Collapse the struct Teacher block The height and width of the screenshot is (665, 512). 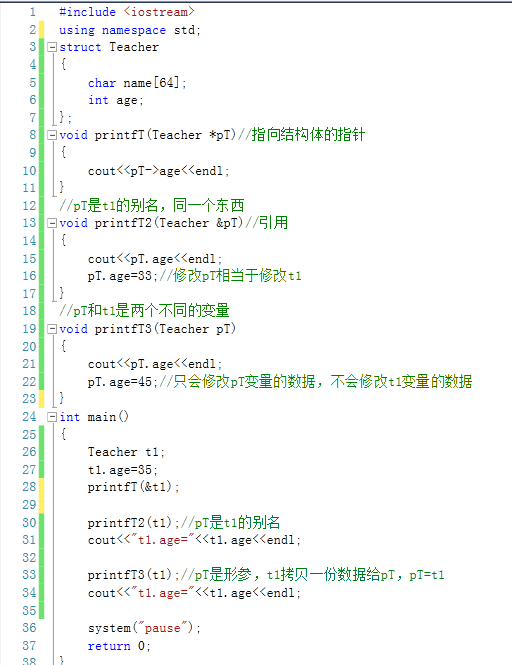coord(52,47)
